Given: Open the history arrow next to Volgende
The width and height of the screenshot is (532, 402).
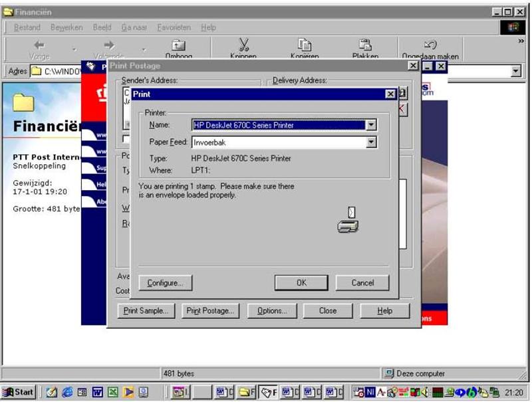Looking at the screenshot, I should click(x=144, y=49).
